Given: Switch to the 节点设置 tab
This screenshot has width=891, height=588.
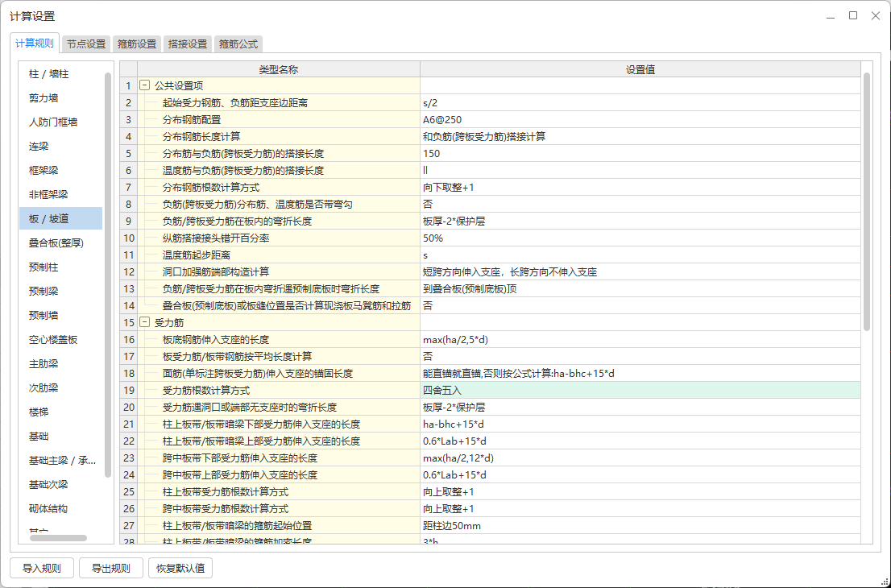Looking at the screenshot, I should coord(86,43).
